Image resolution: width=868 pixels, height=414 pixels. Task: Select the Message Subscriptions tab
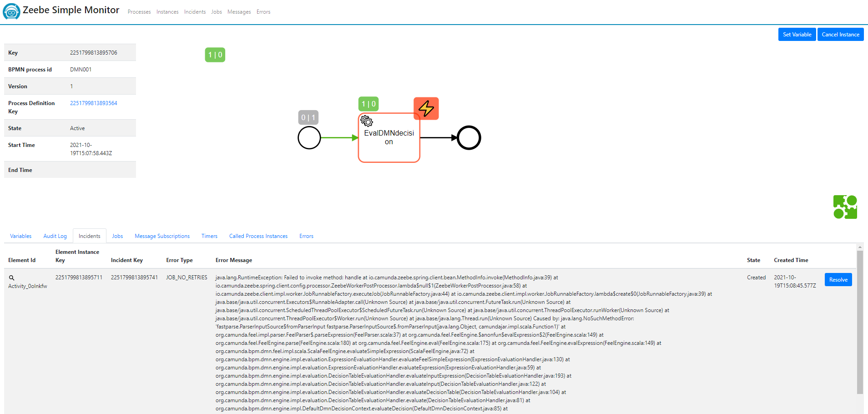coord(162,236)
